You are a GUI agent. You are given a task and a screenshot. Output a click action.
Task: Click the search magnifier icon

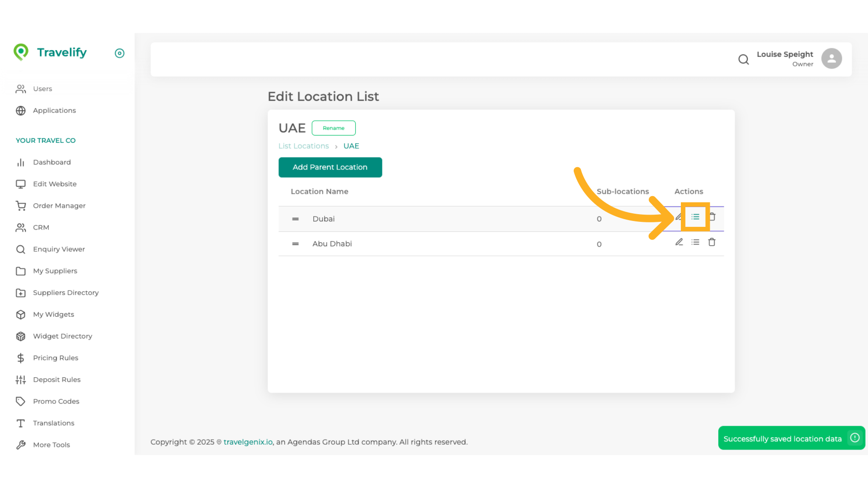pyautogui.click(x=743, y=59)
